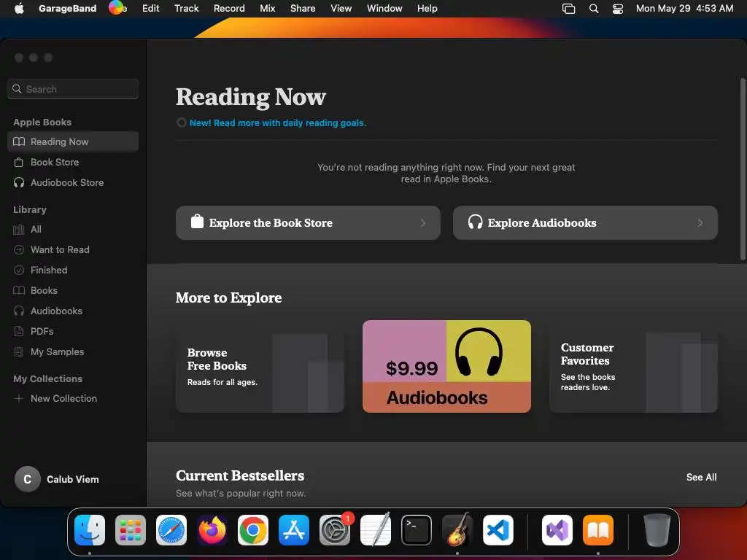
Task: Click the Spotlight search icon in menu bar
Action: [594, 9]
